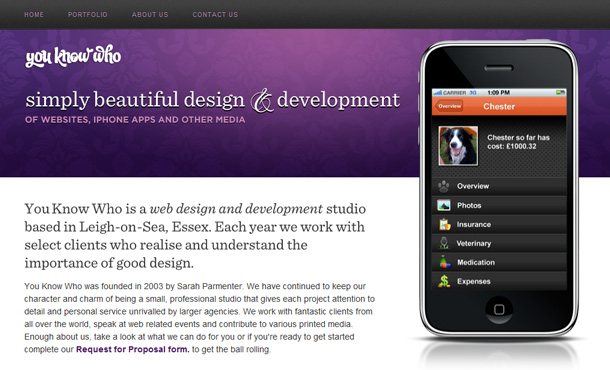Tap the iPhone home button
Screen dimensions: 610x370
[499, 310]
